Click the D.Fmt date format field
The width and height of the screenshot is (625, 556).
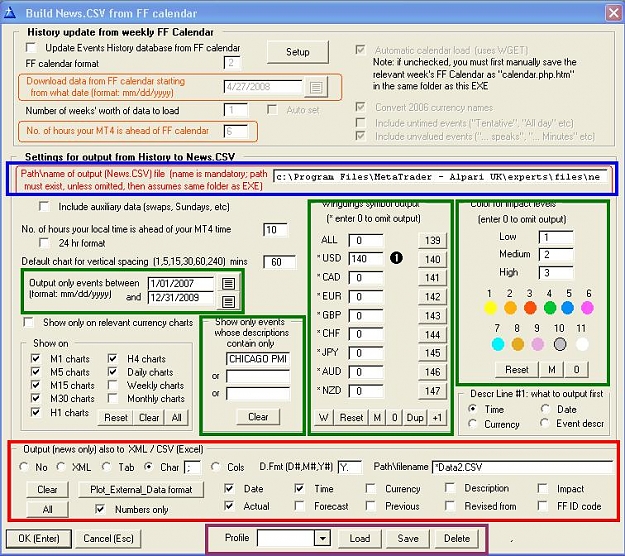[350, 467]
